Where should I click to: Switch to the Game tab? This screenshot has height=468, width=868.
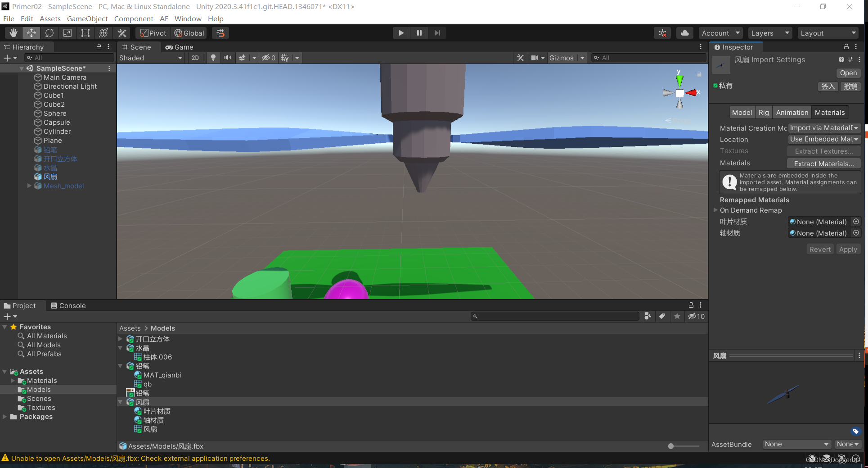tap(179, 47)
